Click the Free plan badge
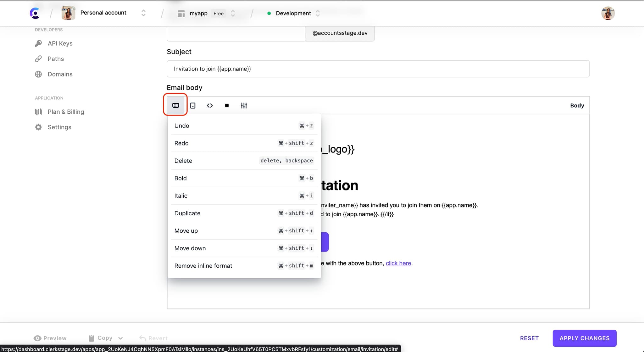This screenshot has height=352, width=644. pos(219,13)
